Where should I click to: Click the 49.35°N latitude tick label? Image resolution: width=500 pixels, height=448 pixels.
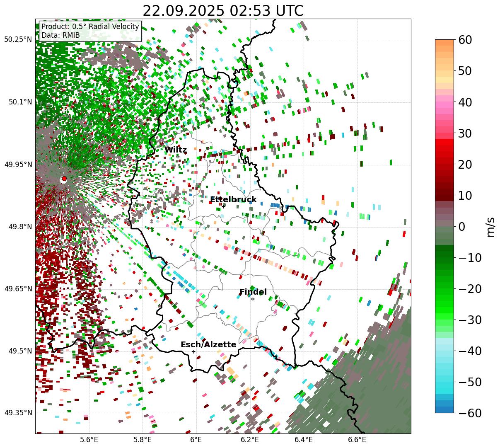click(x=18, y=413)
